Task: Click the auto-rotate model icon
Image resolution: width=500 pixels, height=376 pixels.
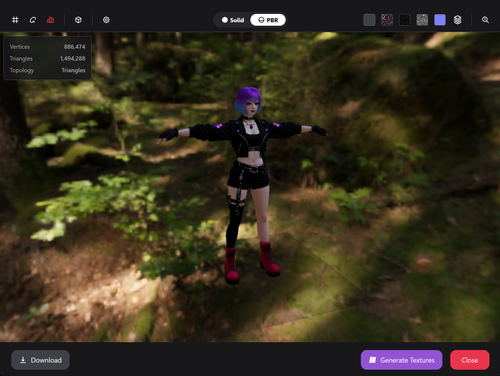Action: 33,20
